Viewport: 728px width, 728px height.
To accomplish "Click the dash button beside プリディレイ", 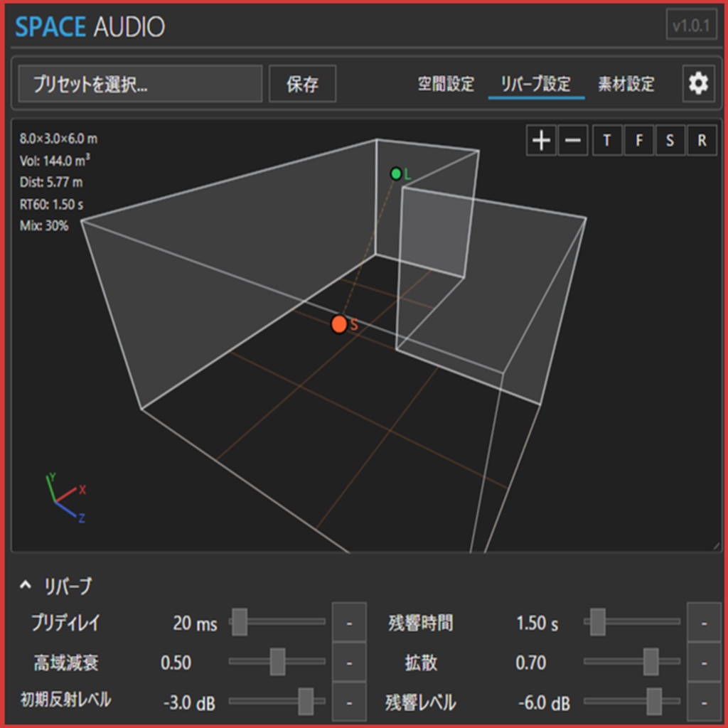I will click(349, 623).
